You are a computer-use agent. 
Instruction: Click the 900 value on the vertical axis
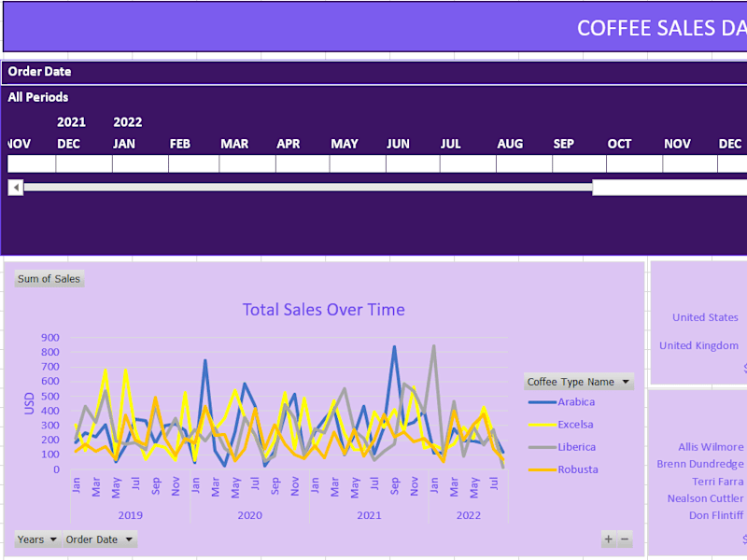point(50,338)
